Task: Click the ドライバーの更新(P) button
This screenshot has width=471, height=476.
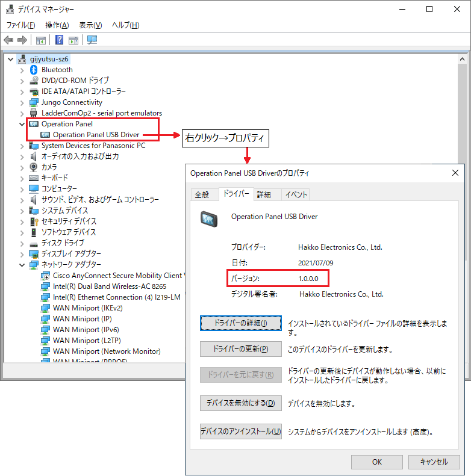Action: click(x=240, y=349)
